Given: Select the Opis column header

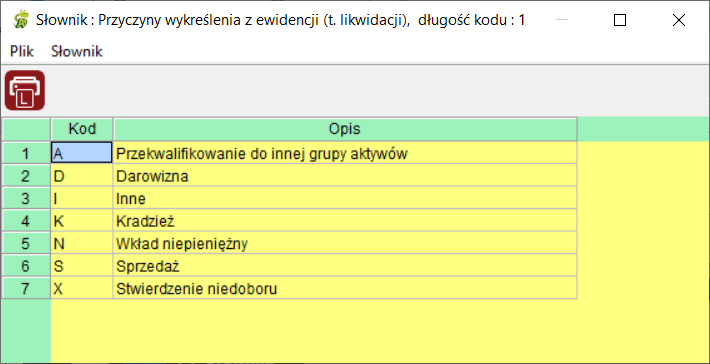Looking at the screenshot, I should tap(345, 129).
